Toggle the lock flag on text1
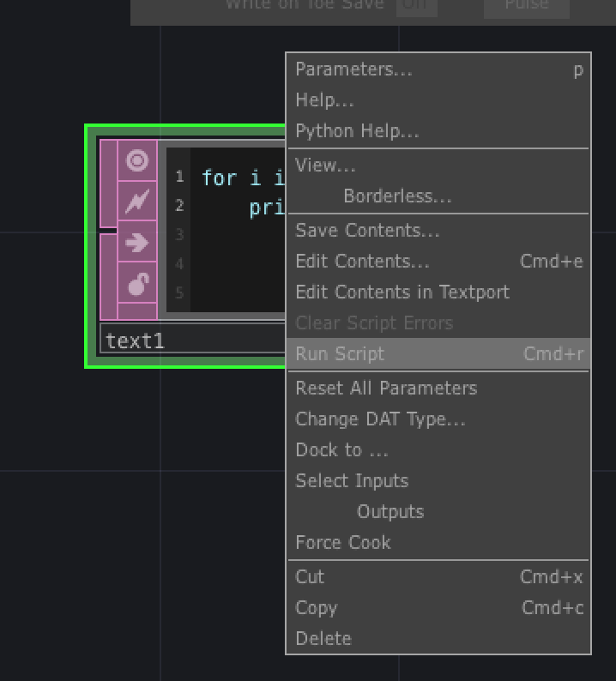The width and height of the screenshot is (616, 681). tap(137, 283)
